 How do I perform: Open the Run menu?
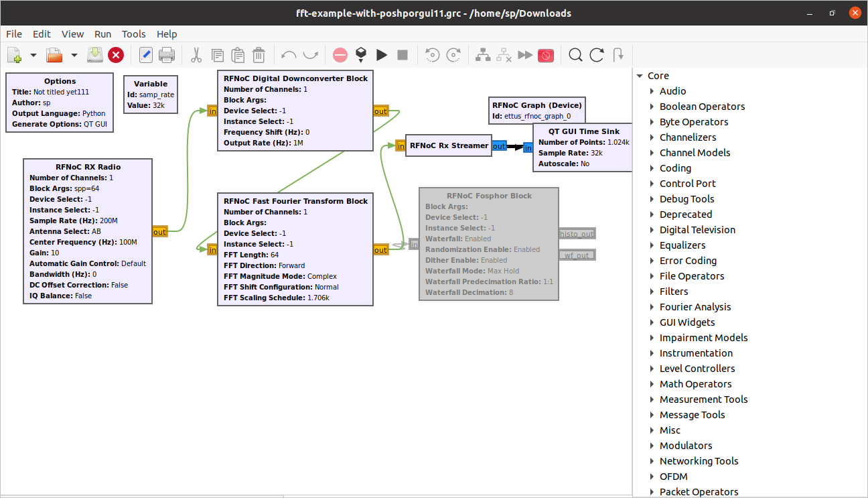pyautogui.click(x=102, y=34)
